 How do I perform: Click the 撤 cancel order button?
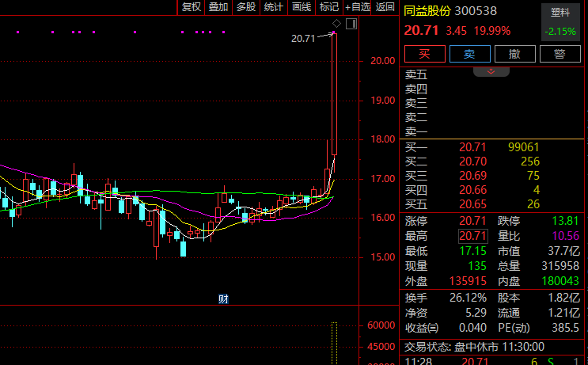pos(515,54)
